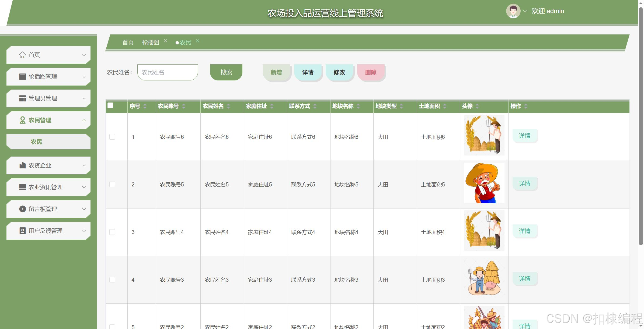Click the 搜索 button
This screenshot has width=644, height=329.
tap(226, 72)
